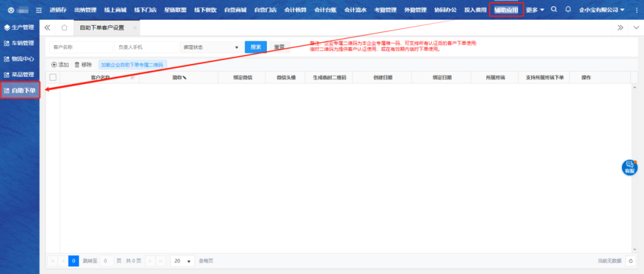
Task: Collapse tabs with the double left arrow
Action: pyautogui.click(x=48, y=28)
